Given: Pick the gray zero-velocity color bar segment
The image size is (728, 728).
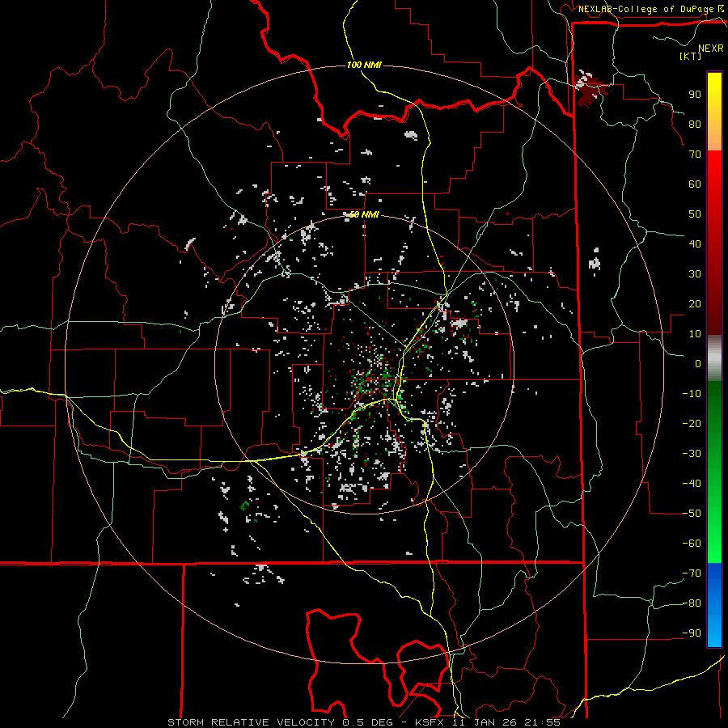Looking at the screenshot, I should [714, 358].
